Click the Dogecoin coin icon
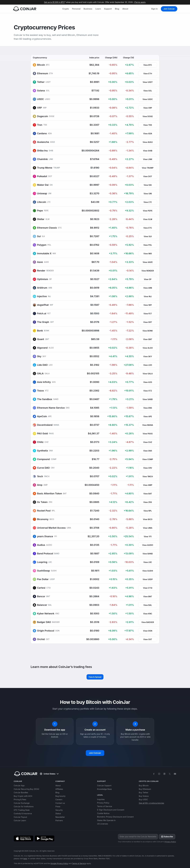Screen dimensions: 190x868 click(34, 116)
